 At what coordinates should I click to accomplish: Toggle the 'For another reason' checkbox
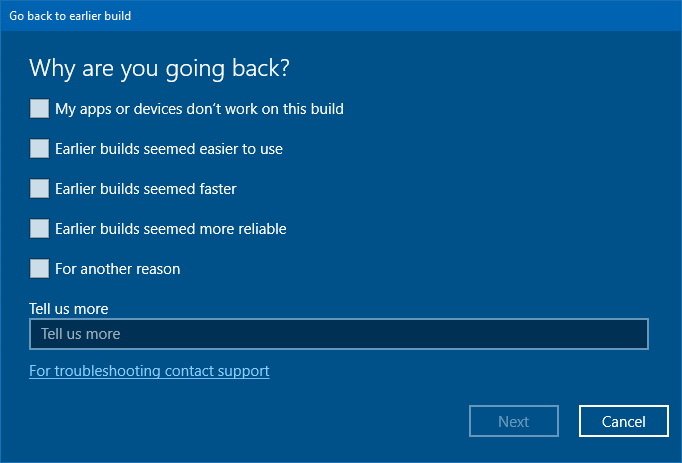[39, 268]
